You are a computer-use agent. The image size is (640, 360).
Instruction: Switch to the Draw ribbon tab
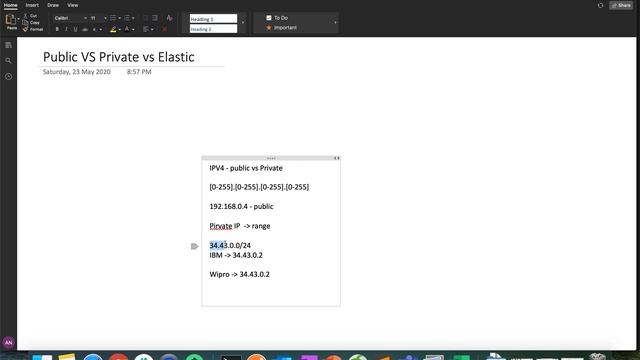pos(53,5)
